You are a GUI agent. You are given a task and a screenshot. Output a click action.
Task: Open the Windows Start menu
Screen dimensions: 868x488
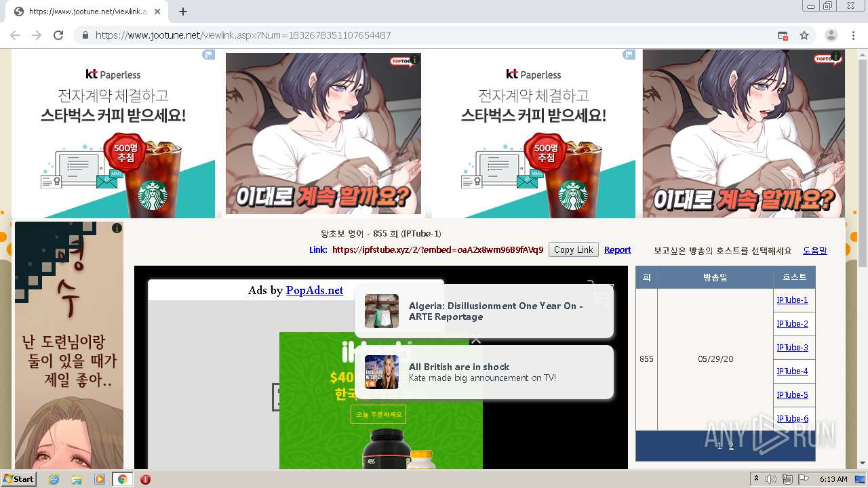[18, 479]
